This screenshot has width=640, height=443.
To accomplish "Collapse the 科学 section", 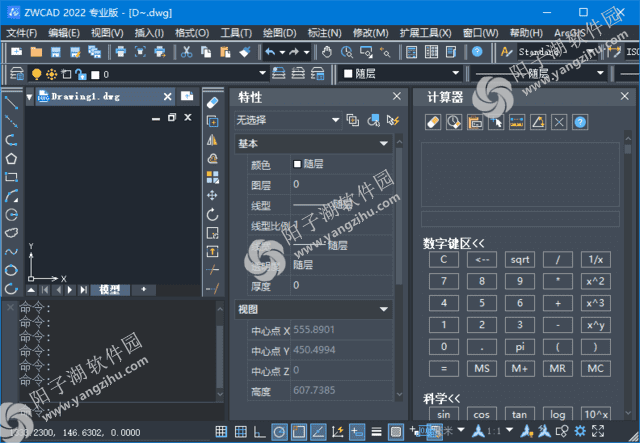I will tap(441, 398).
